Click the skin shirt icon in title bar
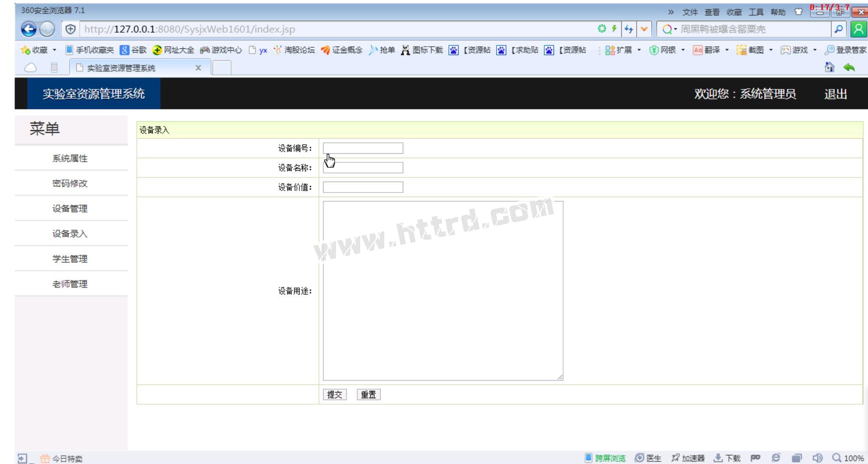The image size is (868, 464). pyautogui.click(x=799, y=12)
